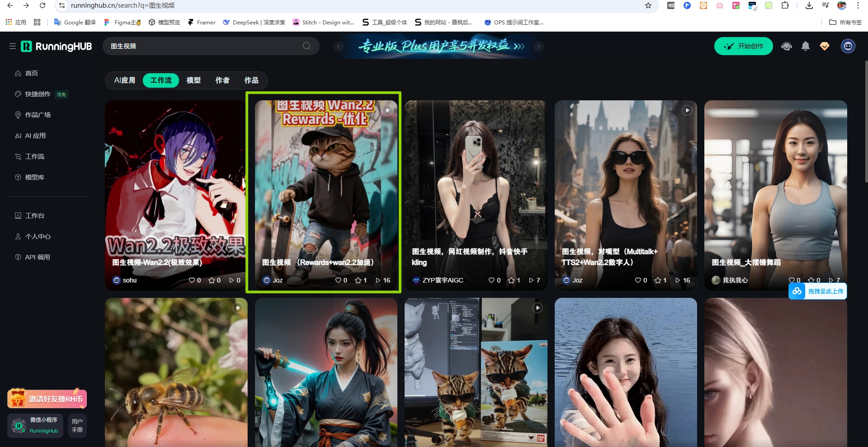868x447 pixels.
Task: Open the Figma bookmark
Action: coord(122,22)
